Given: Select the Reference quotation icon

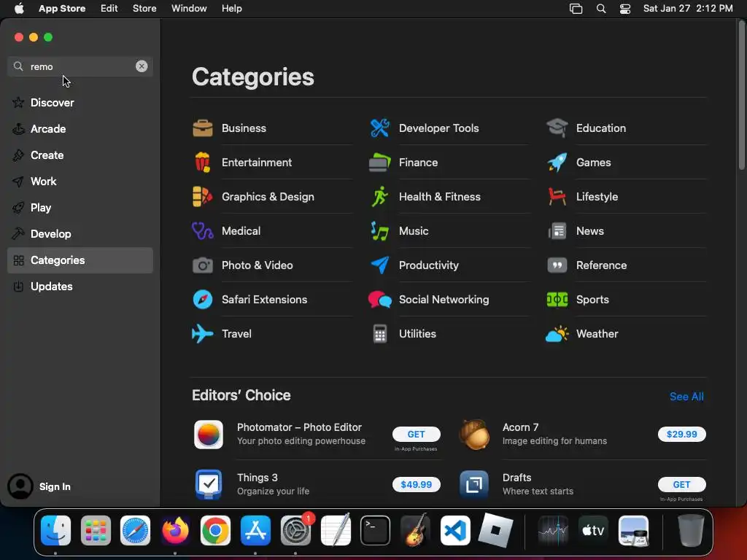Looking at the screenshot, I should 557,265.
